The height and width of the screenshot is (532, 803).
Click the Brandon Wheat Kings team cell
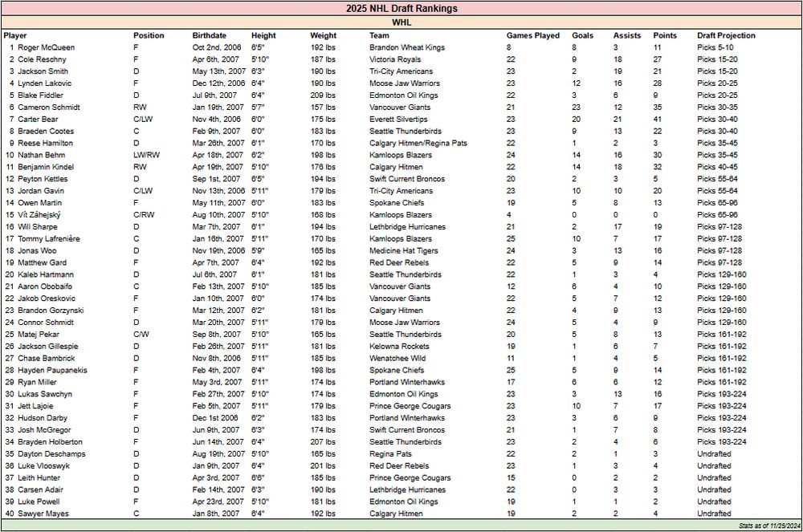point(407,47)
